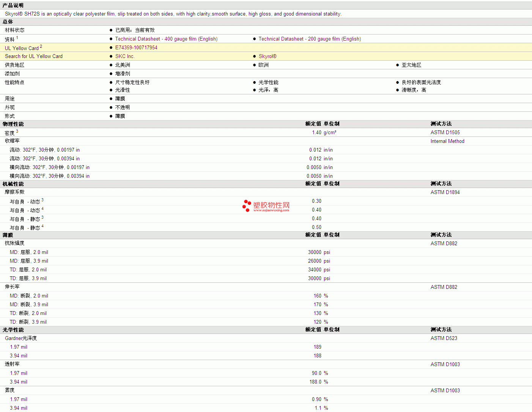This screenshot has height=412, width=532.
Task: Click footnote 3 next to 密度
Action: [17, 131]
